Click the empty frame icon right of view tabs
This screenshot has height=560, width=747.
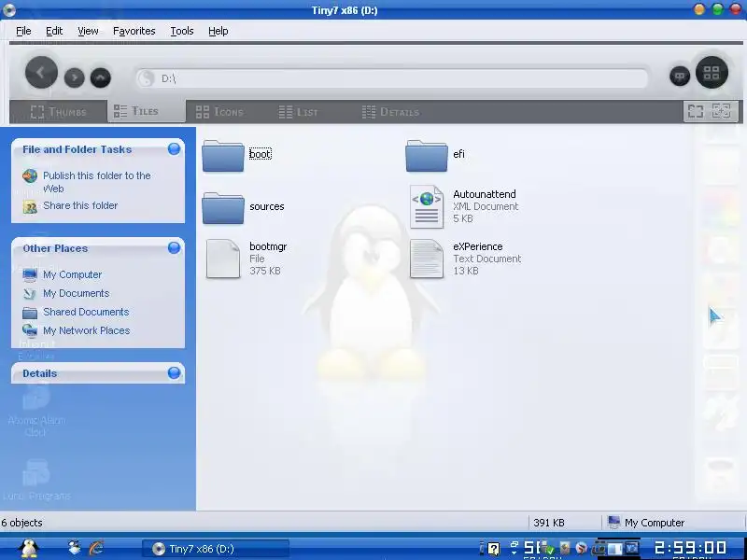[x=696, y=111]
